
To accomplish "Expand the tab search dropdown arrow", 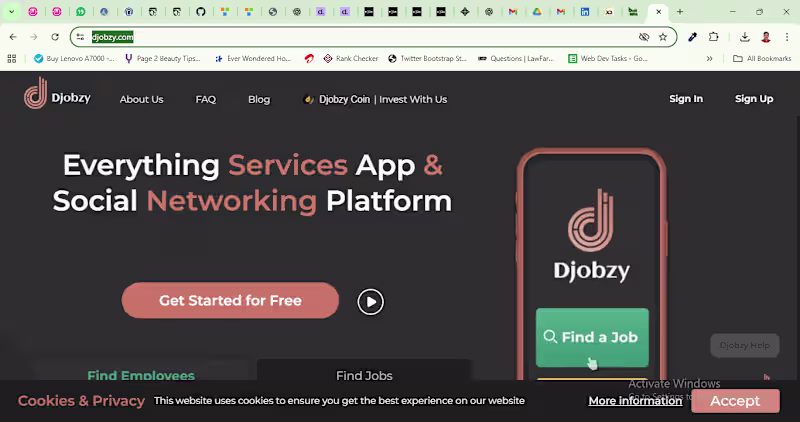I will pyautogui.click(x=11, y=12).
